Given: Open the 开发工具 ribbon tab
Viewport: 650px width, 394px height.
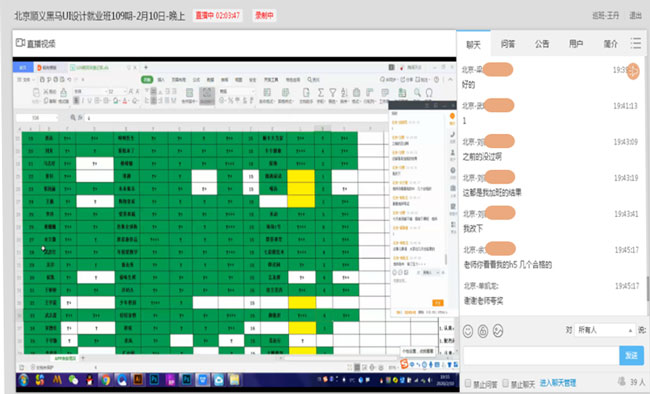Looking at the screenshot, I should (271, 80).
